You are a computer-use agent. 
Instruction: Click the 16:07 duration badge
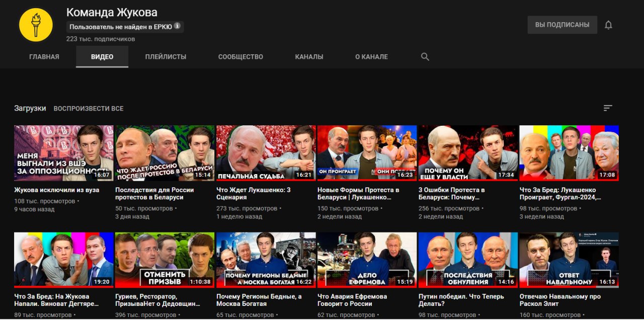pyautogui.click(x=103, y=175)
